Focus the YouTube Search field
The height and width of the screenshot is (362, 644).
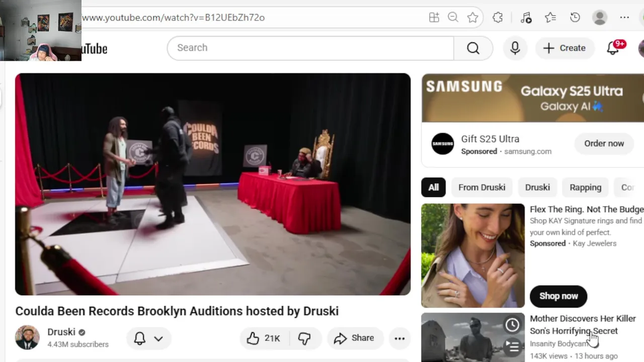pyautogui.click(x=310, y=48)
